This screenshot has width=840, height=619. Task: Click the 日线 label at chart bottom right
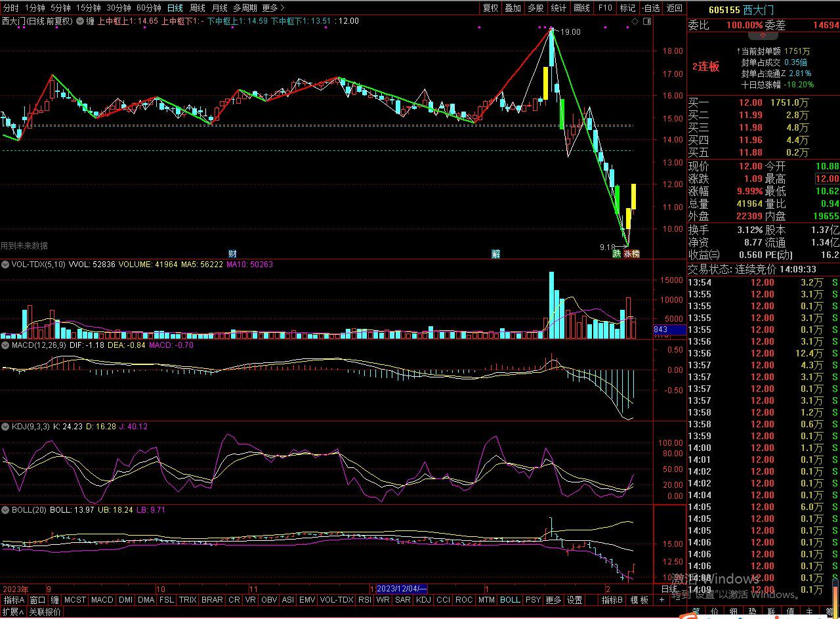click(x=669, y=589)
